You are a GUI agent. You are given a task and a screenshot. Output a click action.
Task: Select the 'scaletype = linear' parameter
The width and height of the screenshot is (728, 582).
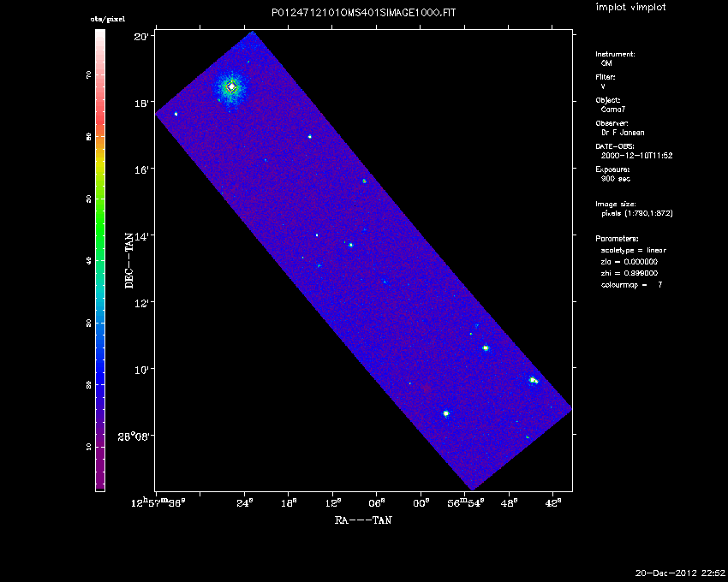tap(634, 250)
